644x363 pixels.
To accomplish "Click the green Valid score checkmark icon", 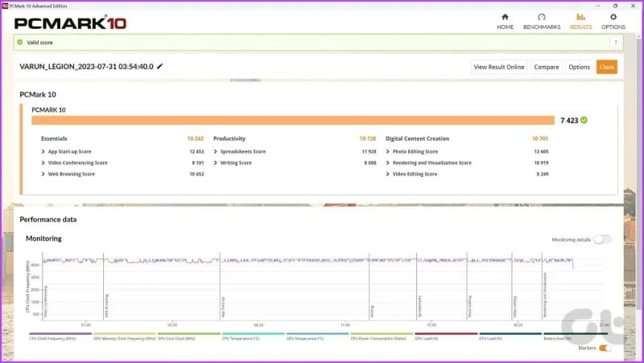I will coord(19,42).
